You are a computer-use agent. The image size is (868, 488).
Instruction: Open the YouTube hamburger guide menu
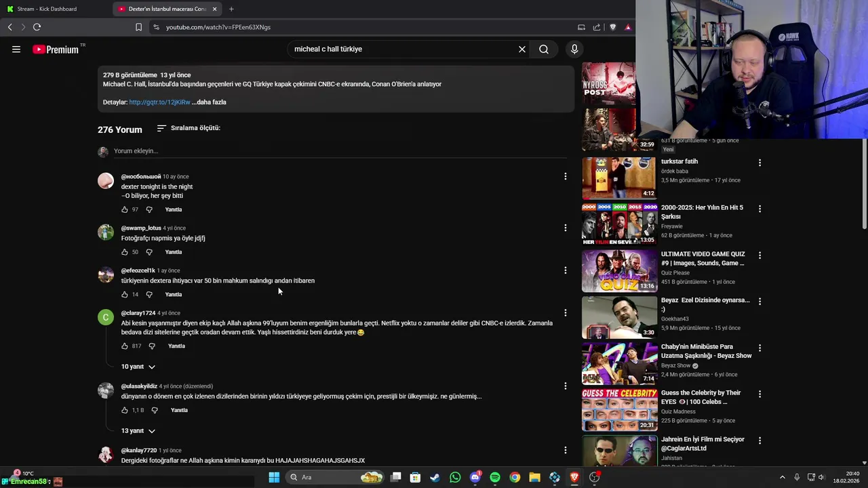(x=16, y=49)
